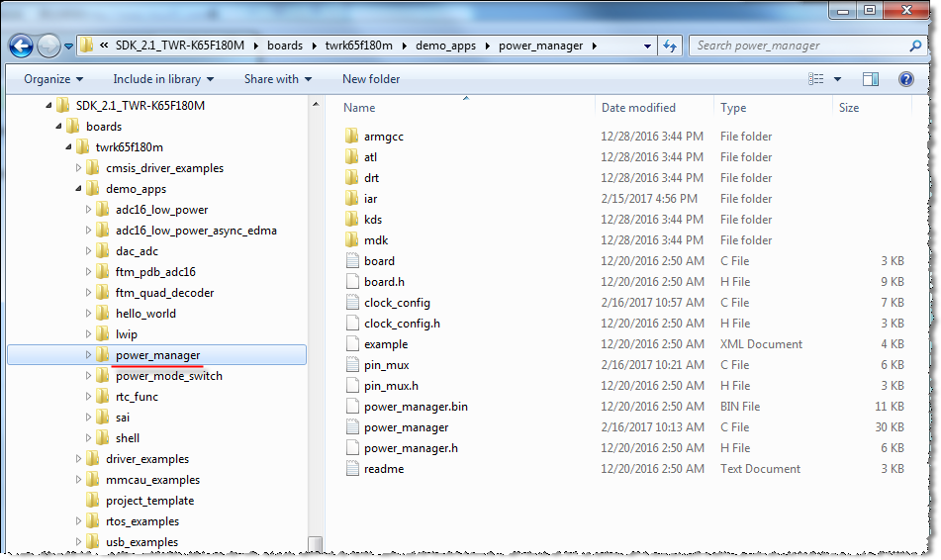
Task: Select the power_manager C file icon
Action: [x=352, y=427]
